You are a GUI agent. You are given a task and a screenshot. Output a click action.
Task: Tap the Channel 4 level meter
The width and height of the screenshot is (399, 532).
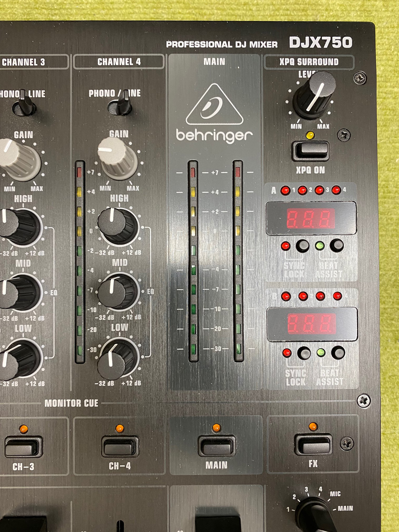click(x=80, y=261)
